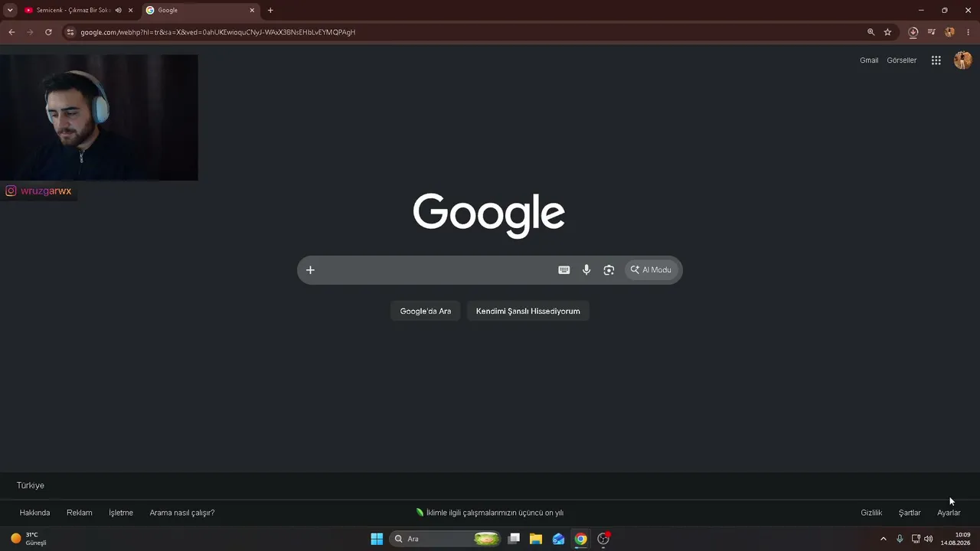980x551 pixels.
Task: Open AI Modu
Action: [652, 270]
